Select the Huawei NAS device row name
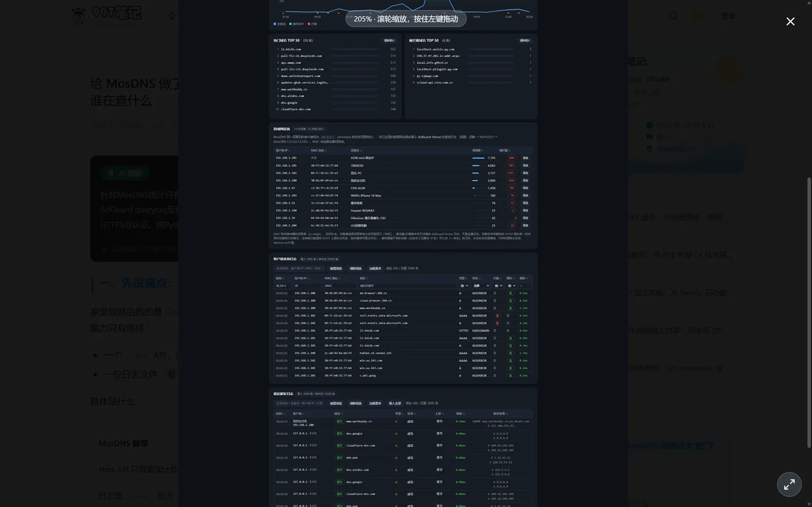 click(x=362, y=210)
